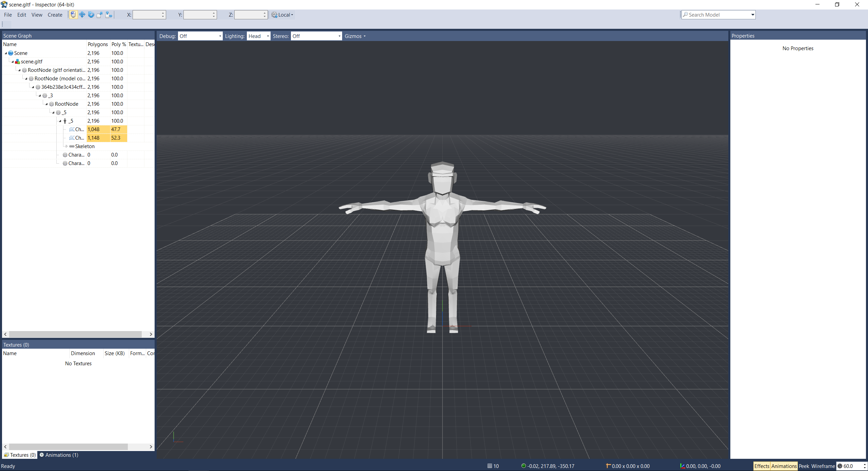Expand the Skeleton tree node
This screenshot has width=868, height=471.
(x=66, y=146)
